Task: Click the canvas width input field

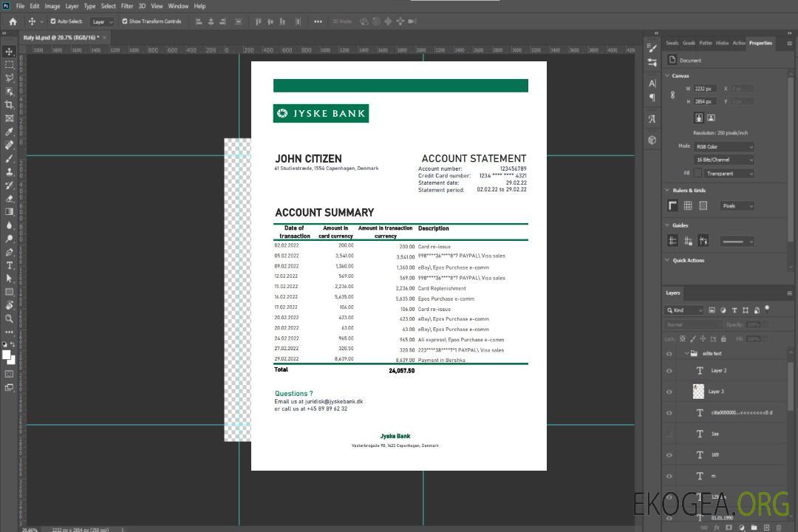Action: point(705,89)
